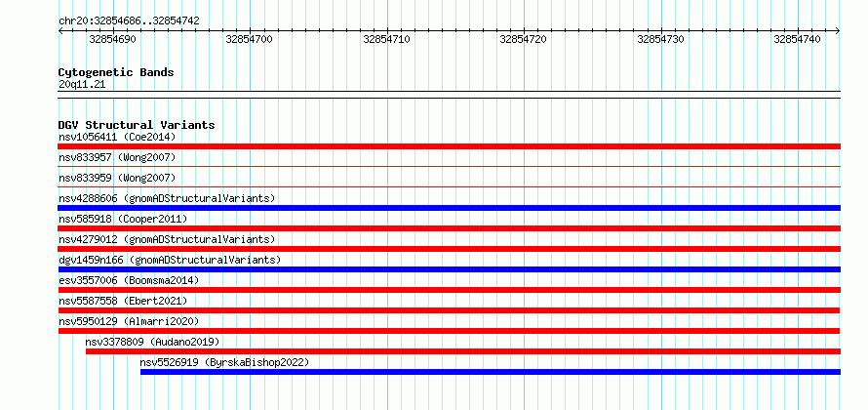Click ruler position 32854700

(x=249, y=39)
